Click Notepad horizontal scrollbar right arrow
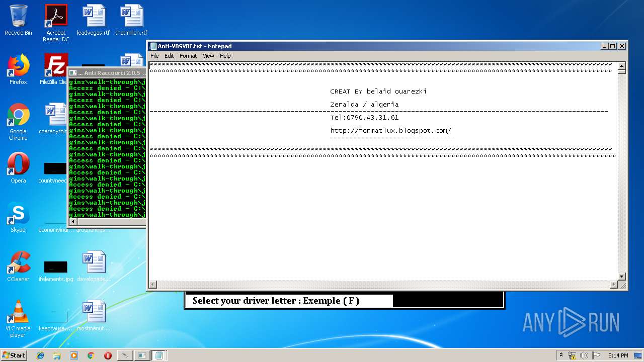The image size is (644, 362). coord(614,285)
